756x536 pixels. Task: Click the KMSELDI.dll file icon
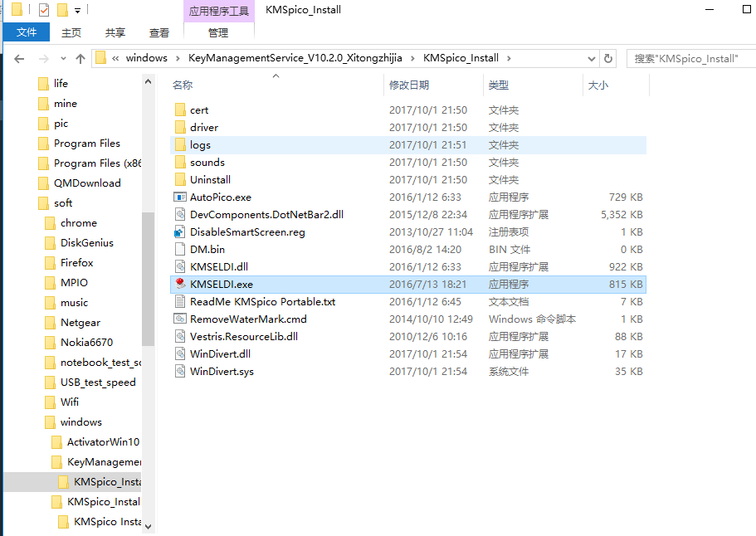pos(180,266)
